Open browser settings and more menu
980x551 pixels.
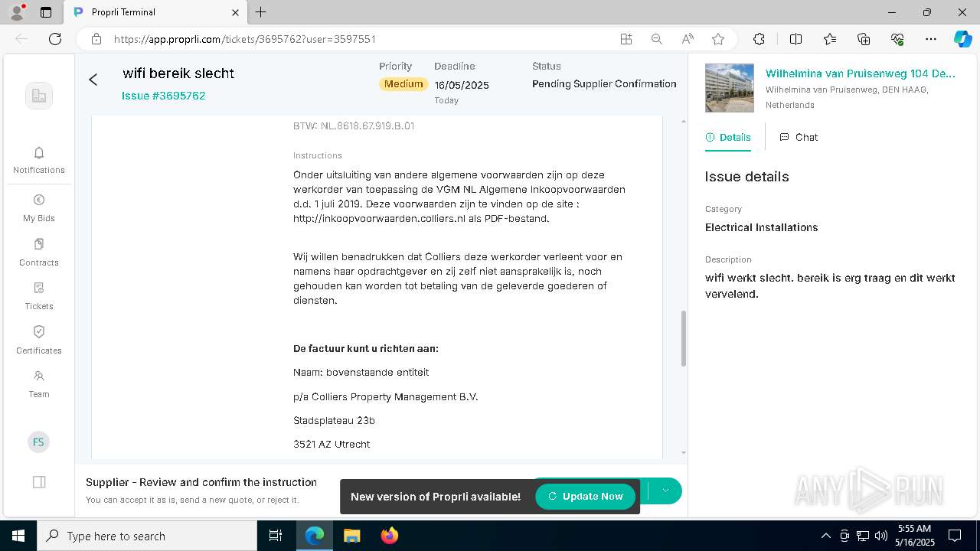click(x=931, y=39)
